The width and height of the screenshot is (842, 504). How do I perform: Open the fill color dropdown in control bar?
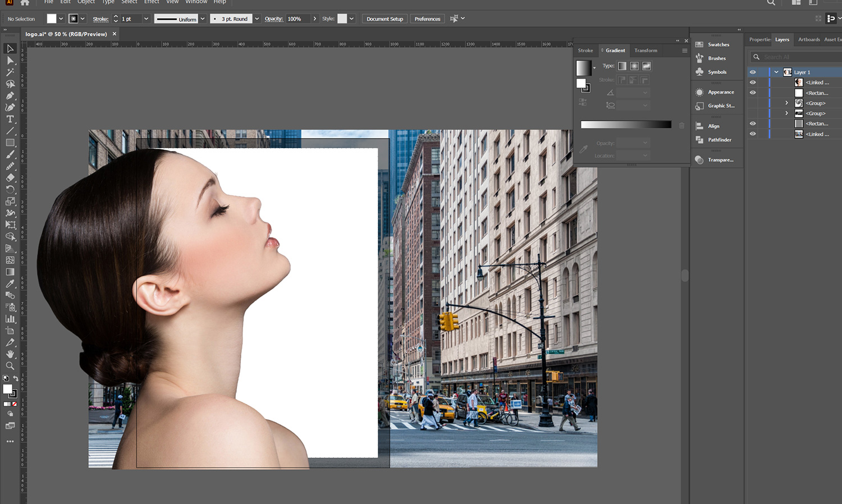[61, 19]
